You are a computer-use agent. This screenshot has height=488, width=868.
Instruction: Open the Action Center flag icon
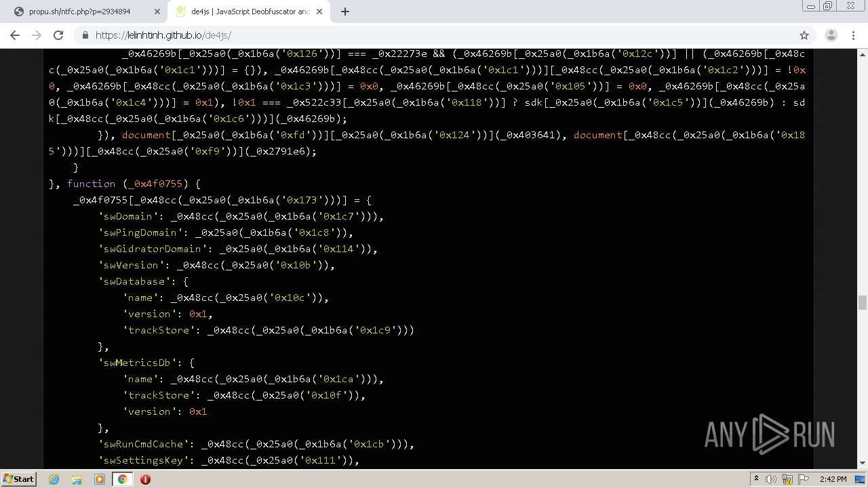(804, 479)
